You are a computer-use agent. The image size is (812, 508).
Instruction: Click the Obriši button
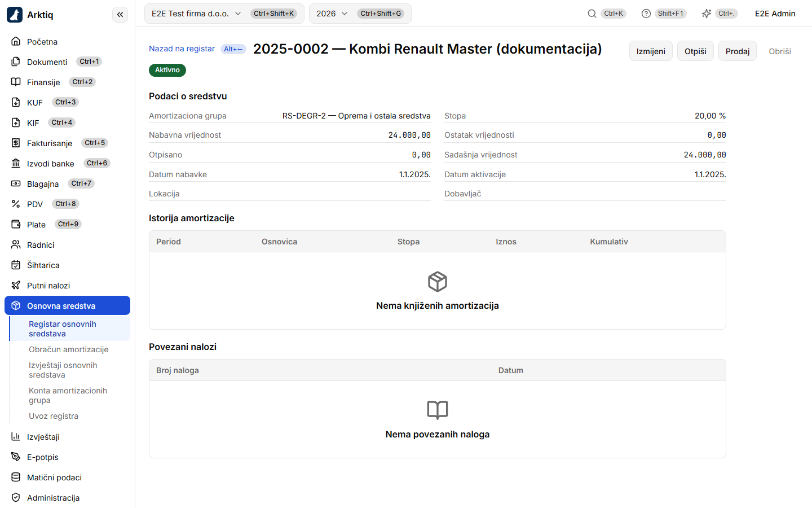[780, 51]
